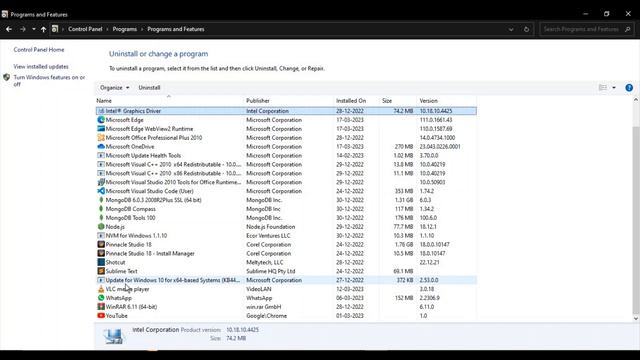Sort by the Version column header
This screenshot has width=640, height=360.
[x=446, y=100]
